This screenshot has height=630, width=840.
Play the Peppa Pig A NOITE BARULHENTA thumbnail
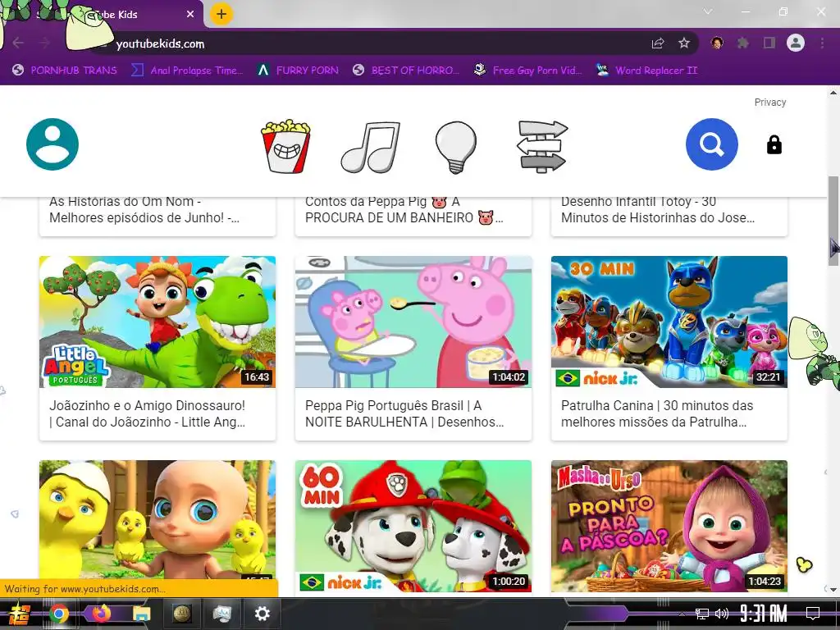click(413, 322)
